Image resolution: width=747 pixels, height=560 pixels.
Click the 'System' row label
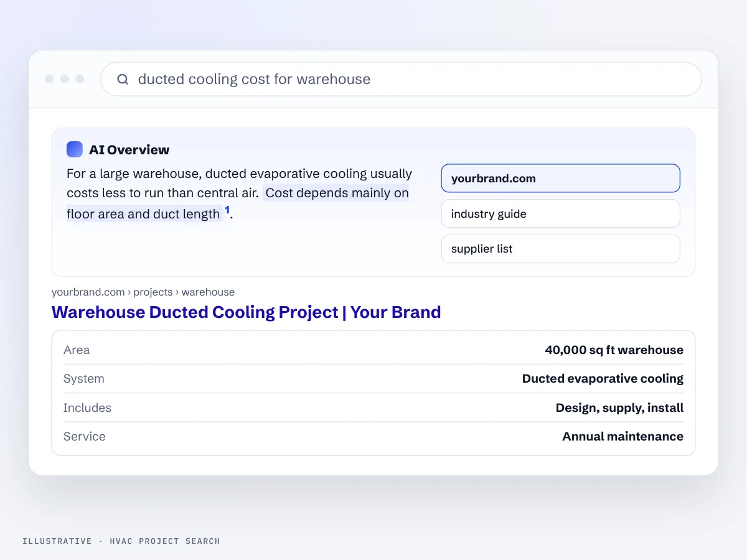pyautogui.click(x=84, y=378)
